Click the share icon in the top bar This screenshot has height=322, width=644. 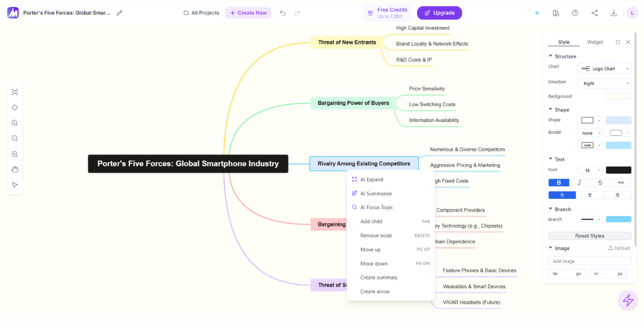point(594,13)
